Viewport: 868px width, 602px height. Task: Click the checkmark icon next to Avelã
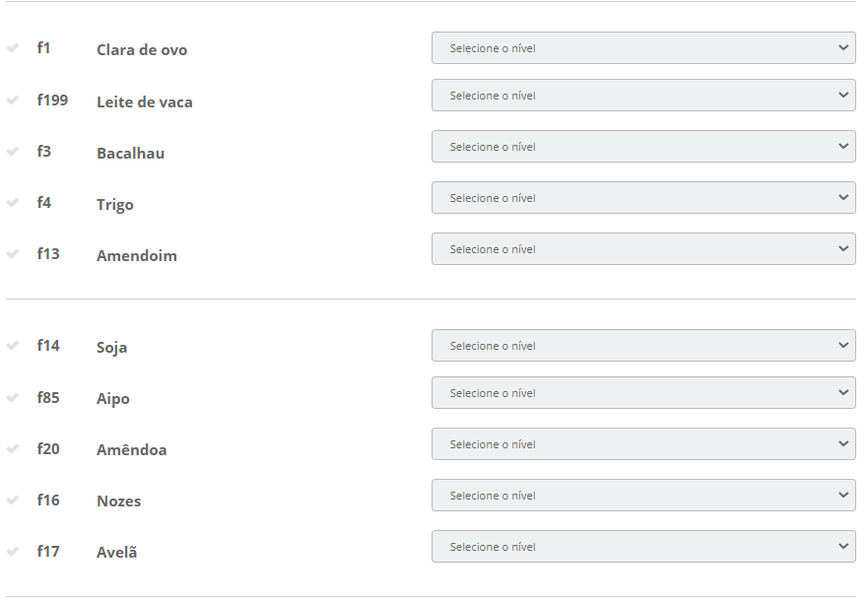click(13, 552)
